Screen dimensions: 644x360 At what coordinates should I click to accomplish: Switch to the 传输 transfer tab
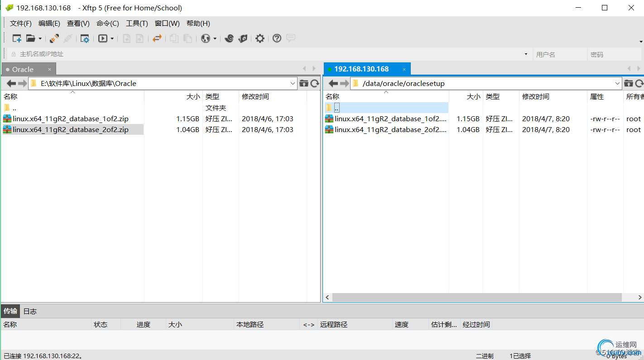click(10, 311)
